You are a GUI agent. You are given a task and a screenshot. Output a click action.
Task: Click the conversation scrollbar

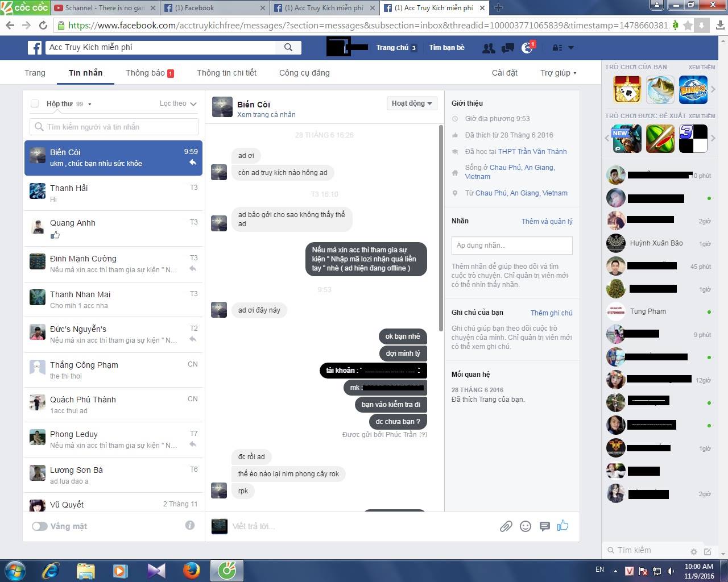pos(441,227)
